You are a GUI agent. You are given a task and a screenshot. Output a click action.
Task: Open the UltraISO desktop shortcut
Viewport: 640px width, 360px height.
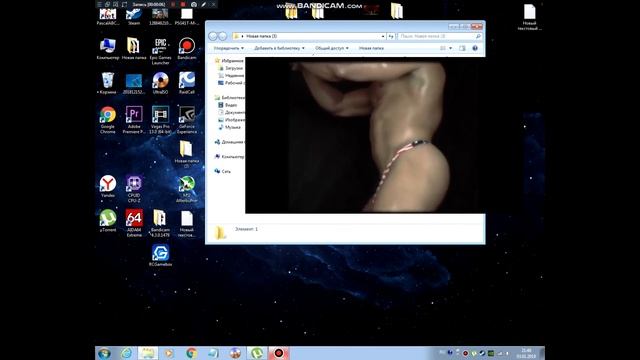pyautogui.click(x=160, y=83)
